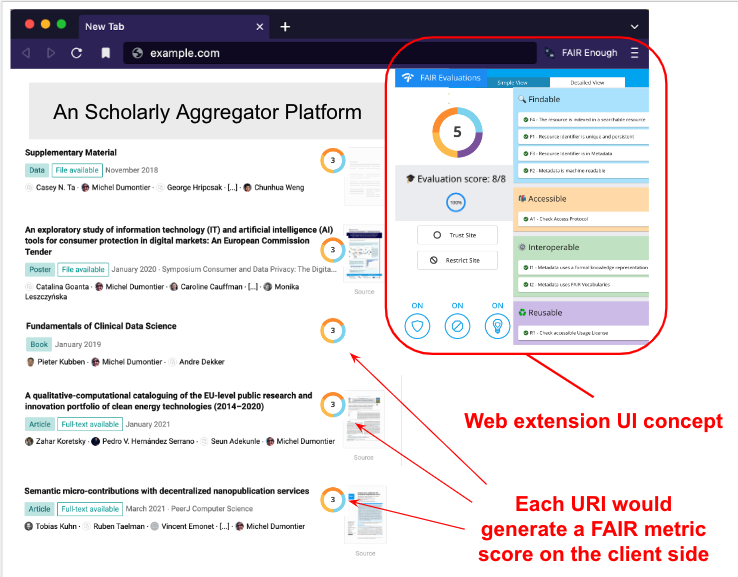Viewport: 738px width, 577px height.
Task: Open the F1 identifier unique and persistent row
Action: pyautogui.click(x=584, y=136)
